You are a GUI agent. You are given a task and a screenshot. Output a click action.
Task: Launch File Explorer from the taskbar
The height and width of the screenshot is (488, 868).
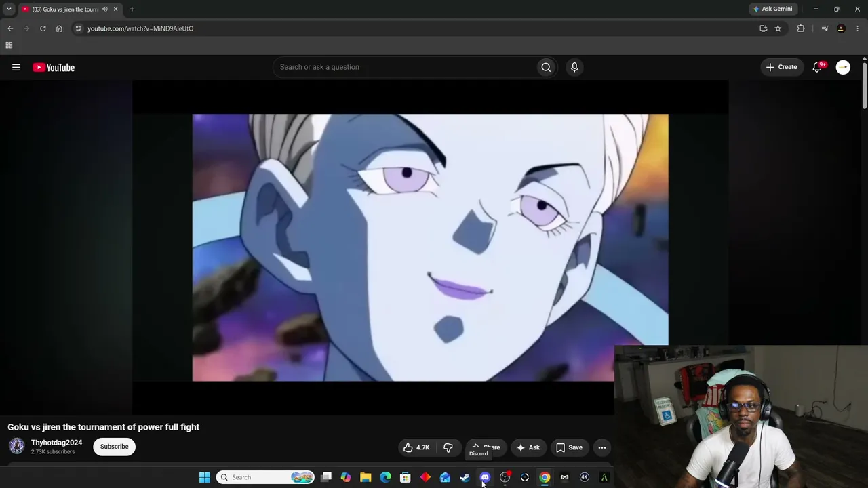(366, 477)
